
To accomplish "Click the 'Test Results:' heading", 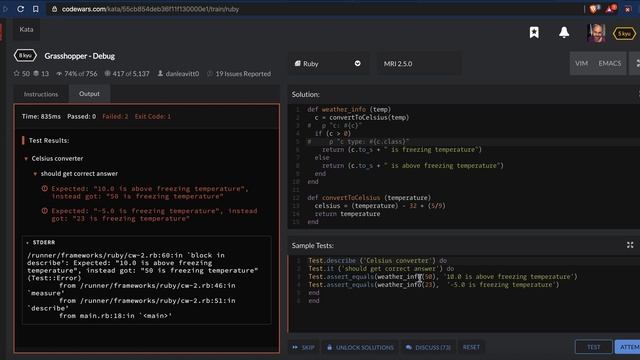I will tap(49, 140).
